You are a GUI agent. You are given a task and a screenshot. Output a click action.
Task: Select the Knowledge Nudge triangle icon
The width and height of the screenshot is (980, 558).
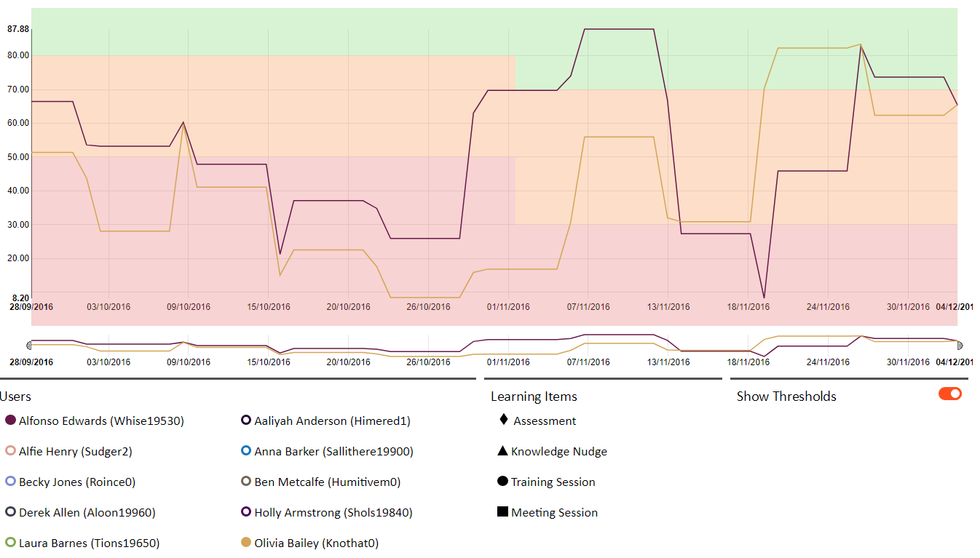(502, 451)
